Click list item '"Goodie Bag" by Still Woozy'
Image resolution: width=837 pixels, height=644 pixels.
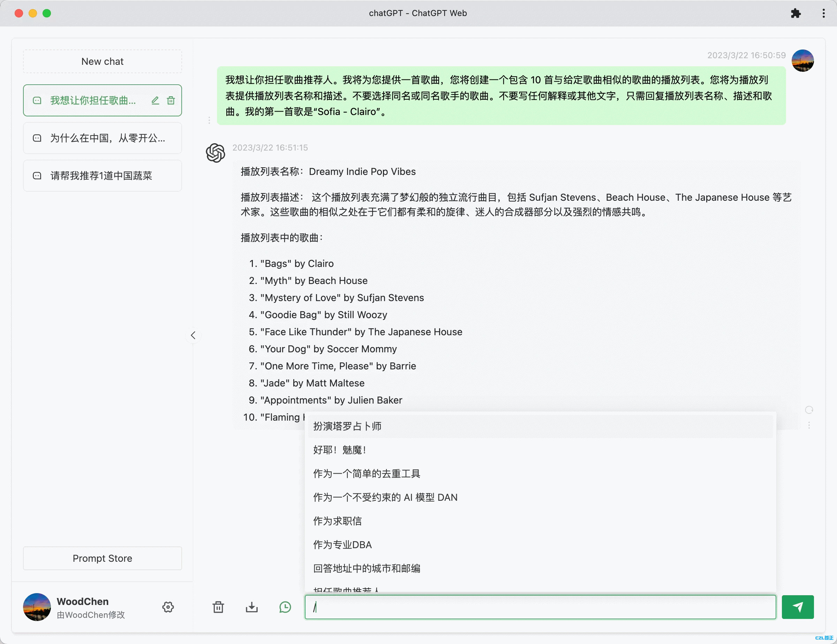point(324,315)
